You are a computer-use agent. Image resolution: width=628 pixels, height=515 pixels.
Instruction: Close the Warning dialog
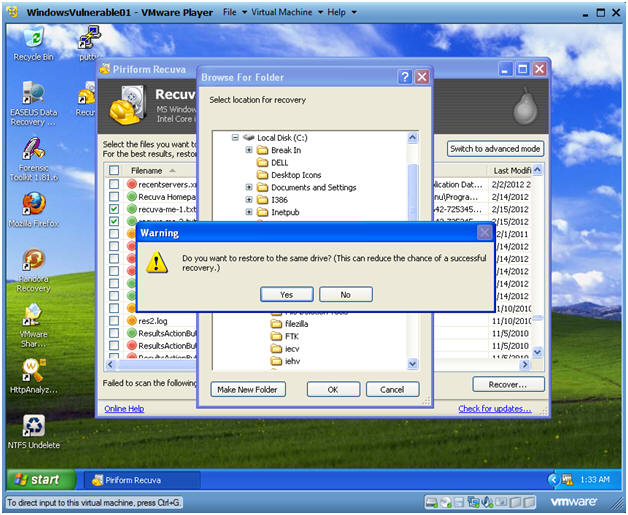click(x=484, y=232)
